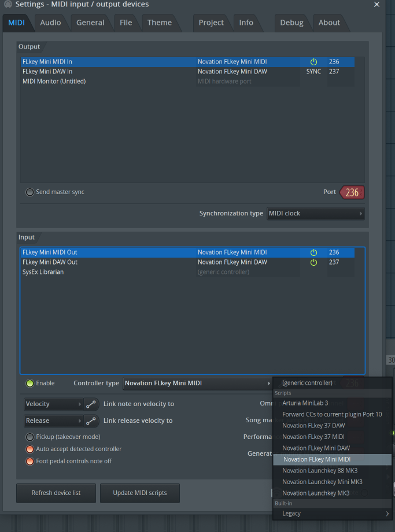Click port 237 of FLkey Mini DAW In

coord(334,72)
